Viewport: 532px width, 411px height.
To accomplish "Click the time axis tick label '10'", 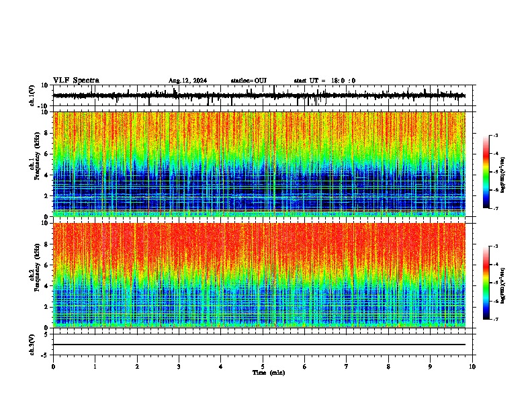I will coord(472,367).
